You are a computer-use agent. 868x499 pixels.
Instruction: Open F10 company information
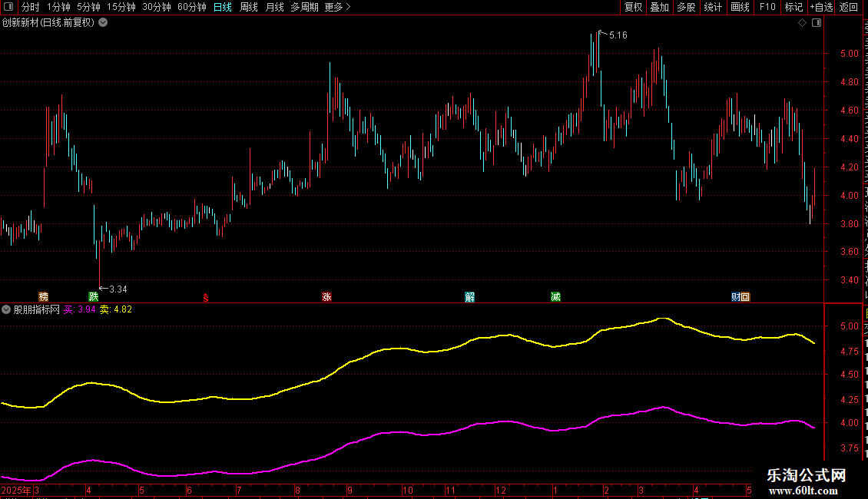coord(767,7)
